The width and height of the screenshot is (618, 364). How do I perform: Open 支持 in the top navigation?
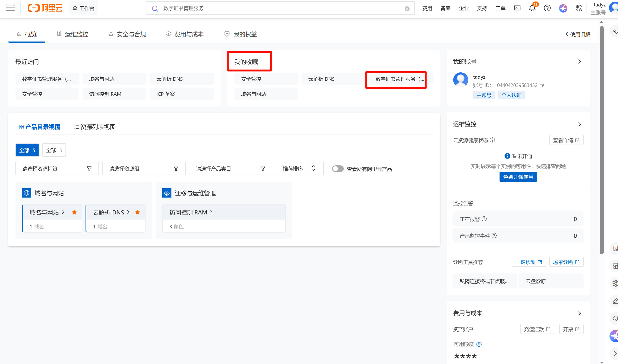coord(482,8)
